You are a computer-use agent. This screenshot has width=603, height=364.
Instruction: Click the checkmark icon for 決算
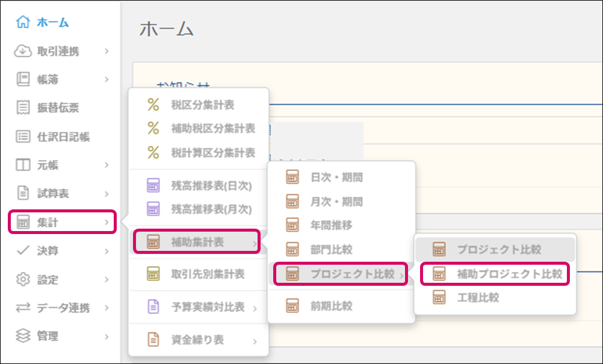(x=23, y=251)
